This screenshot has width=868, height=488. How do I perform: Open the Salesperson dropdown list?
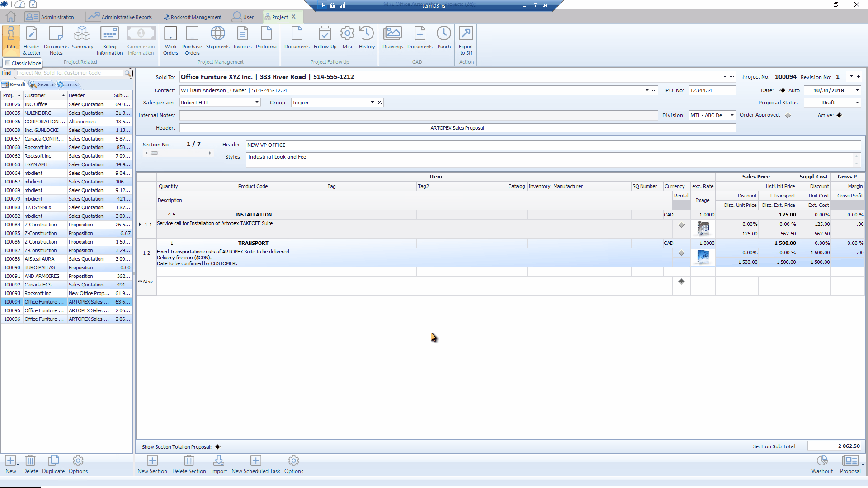point(257,103)
